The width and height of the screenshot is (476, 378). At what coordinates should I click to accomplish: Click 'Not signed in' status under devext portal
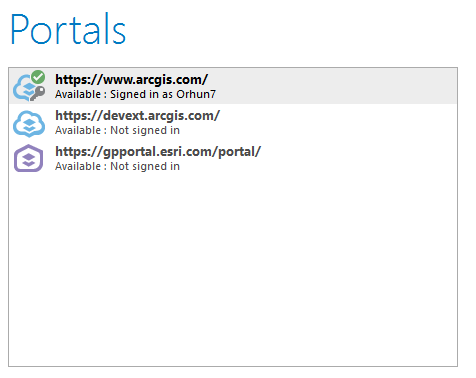coord(145,130)
